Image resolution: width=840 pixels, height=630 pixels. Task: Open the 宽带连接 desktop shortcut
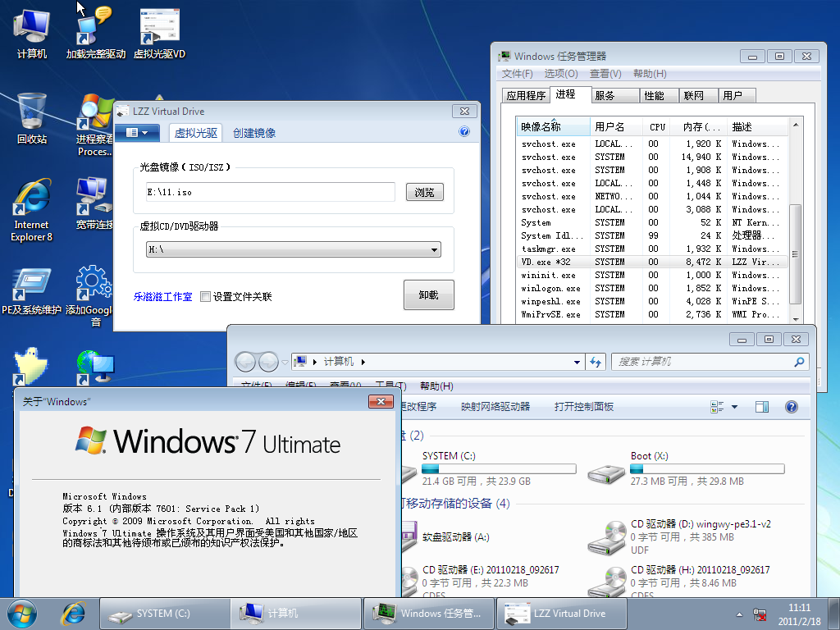94,203
